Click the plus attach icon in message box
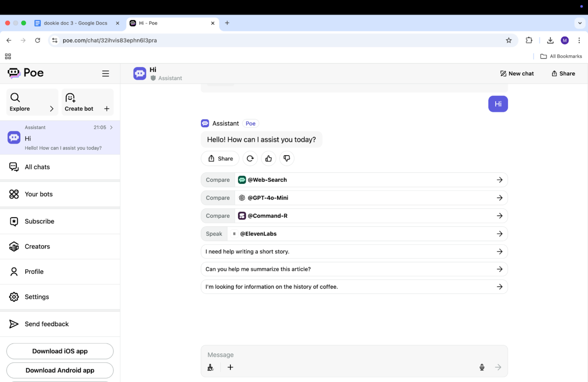 click(230, 367)
